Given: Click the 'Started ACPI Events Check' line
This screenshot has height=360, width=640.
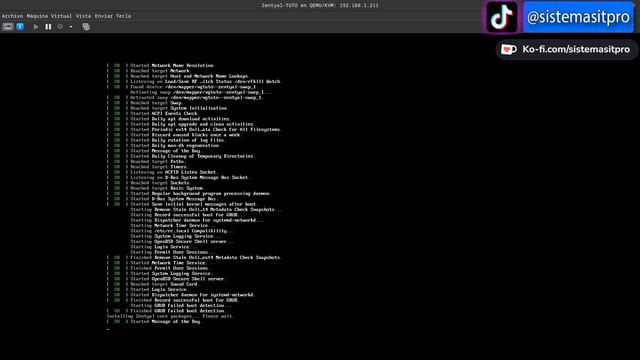Looking at the screenshot, I should [153, 113].
